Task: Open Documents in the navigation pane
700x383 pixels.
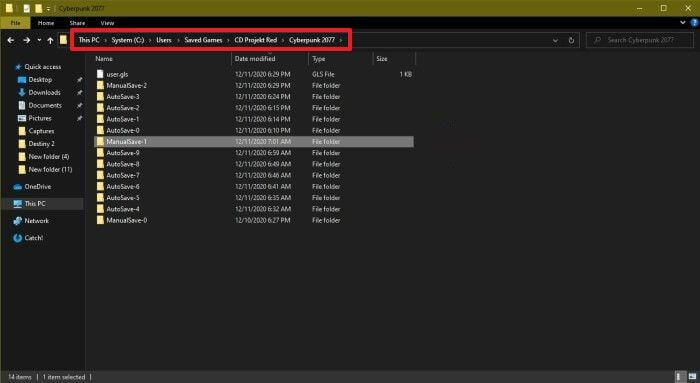Action: (x=45, y=105)
